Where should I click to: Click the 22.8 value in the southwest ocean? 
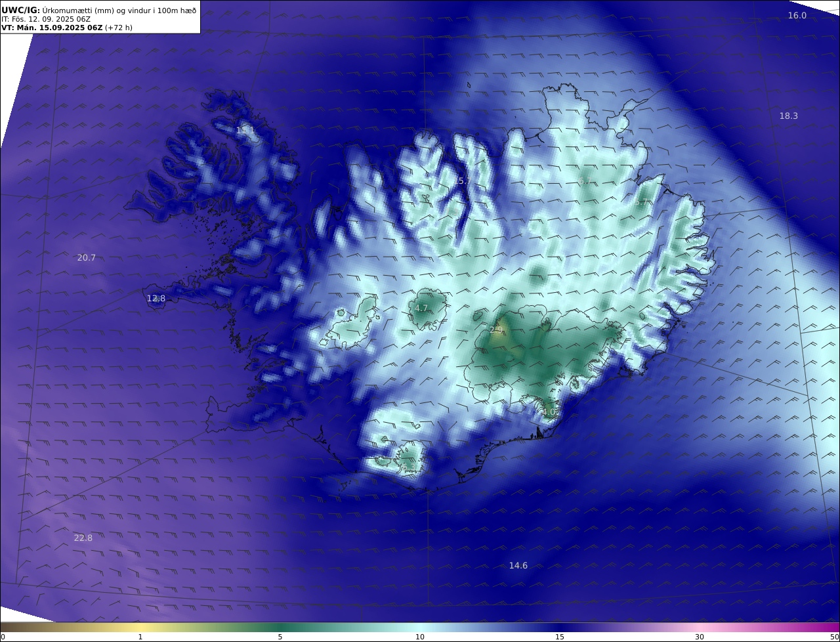tap(83, 538)
